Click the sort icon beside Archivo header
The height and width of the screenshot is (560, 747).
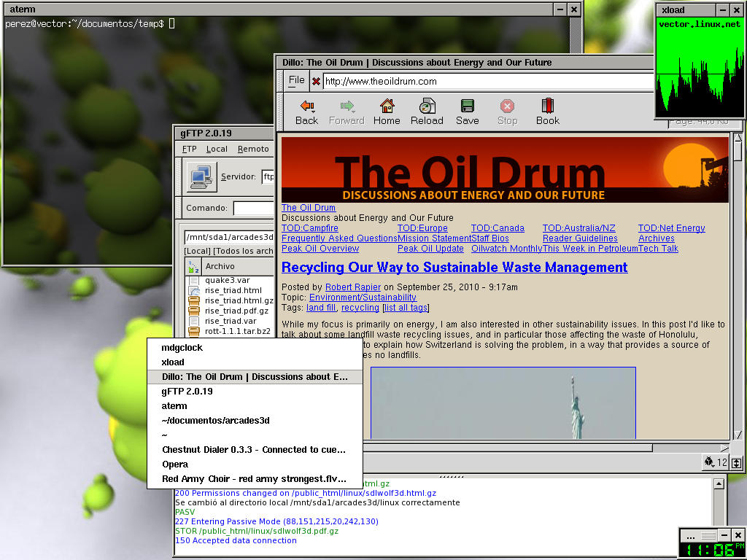coord(193,267)
